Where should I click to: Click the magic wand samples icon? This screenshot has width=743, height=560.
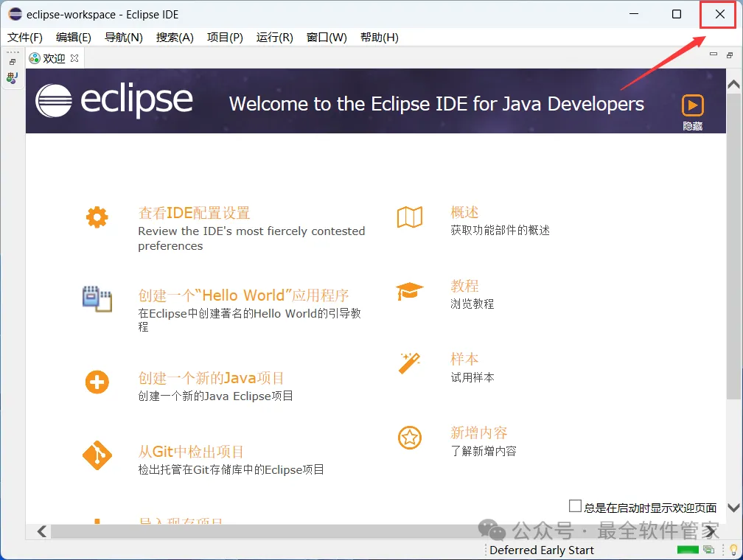(x=409, y=363)
